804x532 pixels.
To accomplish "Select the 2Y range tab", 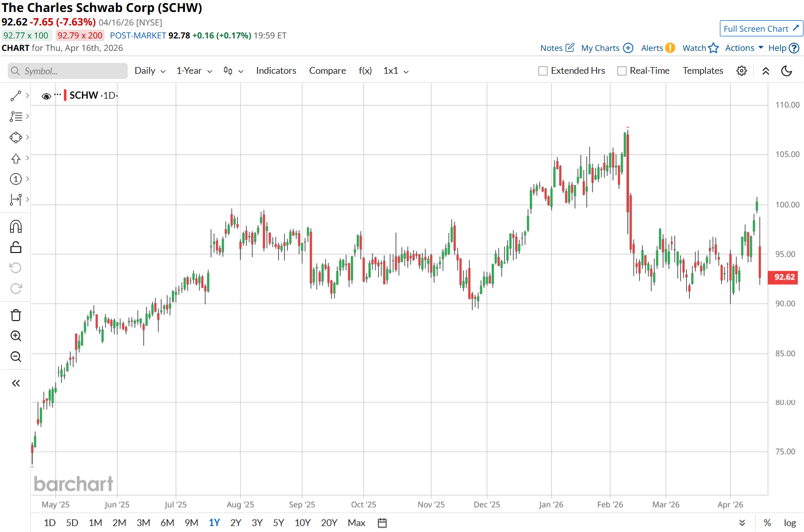I will [236, 523].
